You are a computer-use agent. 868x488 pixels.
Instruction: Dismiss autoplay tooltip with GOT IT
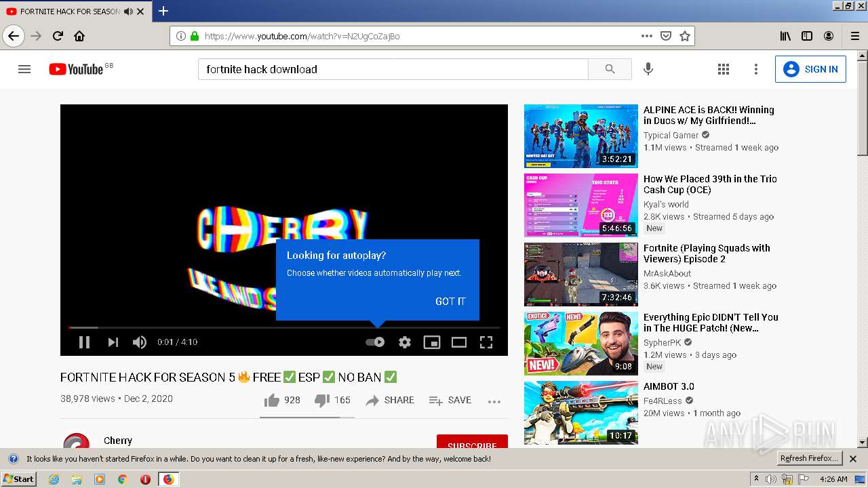tap(450, 302)
